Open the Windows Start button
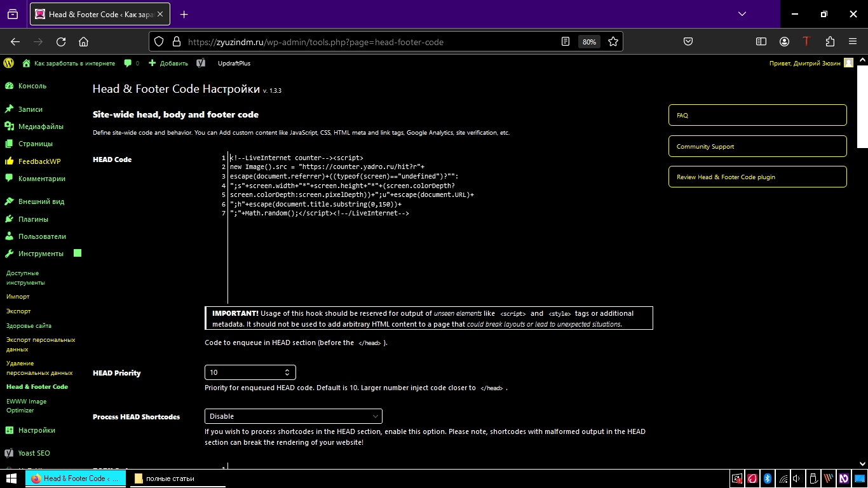Screen dimensions: 868x488 click(12, 478)
